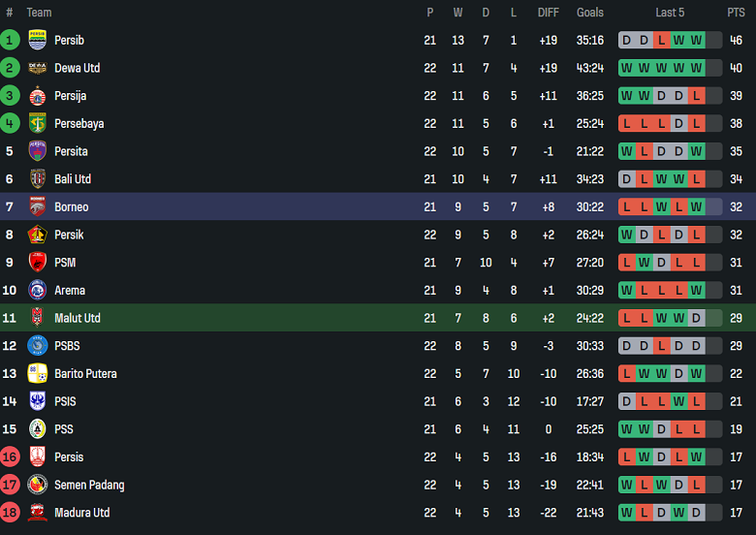Open the Malut Utd team link

click(78, 318)
